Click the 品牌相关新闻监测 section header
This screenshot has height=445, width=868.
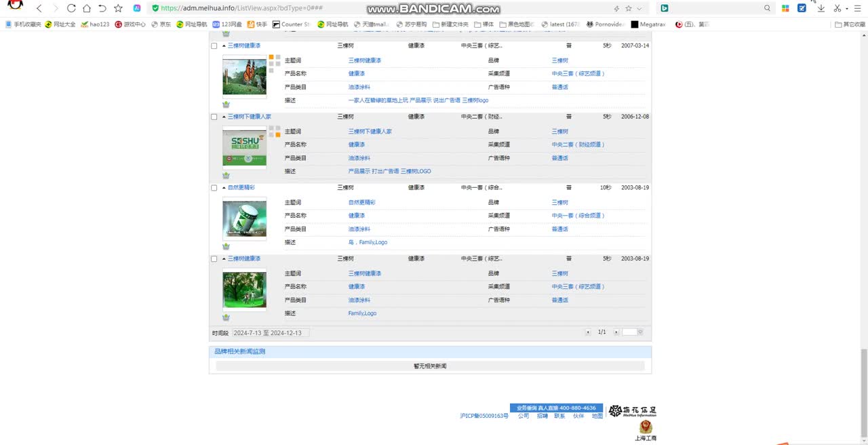pyautogui.click(x=239, y=351)
